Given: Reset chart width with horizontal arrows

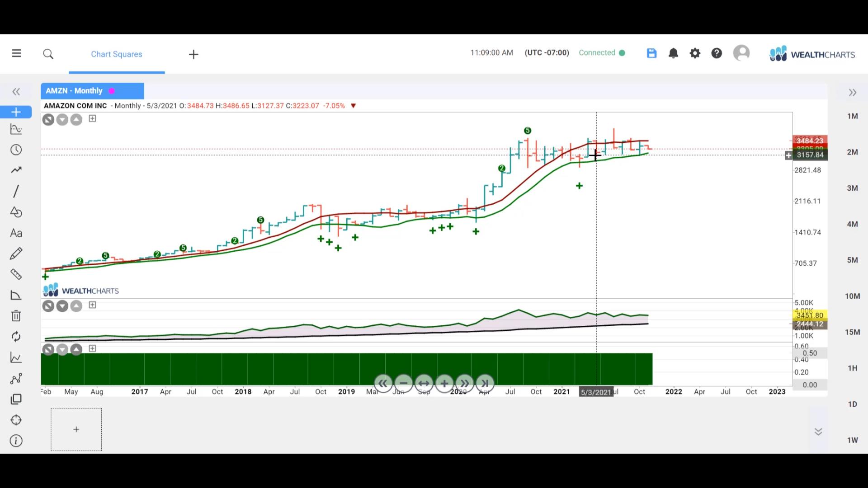Looking at the screenshot, I should click(424, 384).
